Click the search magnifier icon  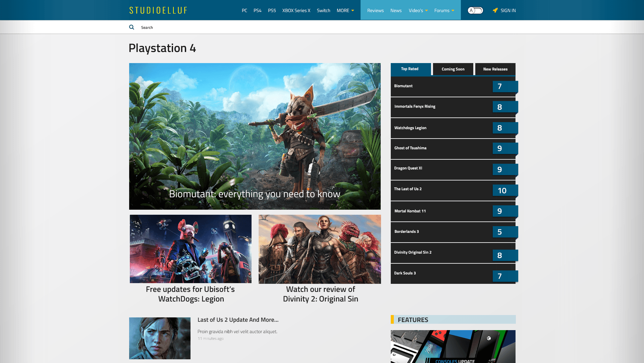(x=131, y=27)
